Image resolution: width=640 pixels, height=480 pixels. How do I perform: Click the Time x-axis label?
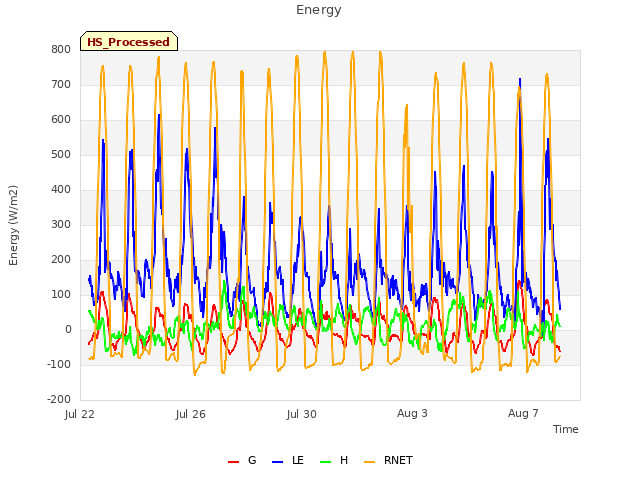pos(566,429)
